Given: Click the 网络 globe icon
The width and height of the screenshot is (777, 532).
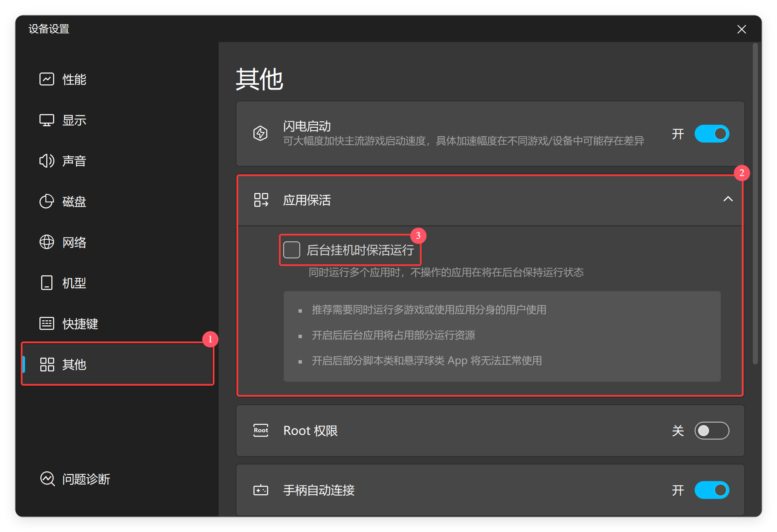Looking at the screenshot, I should [47, 242].
